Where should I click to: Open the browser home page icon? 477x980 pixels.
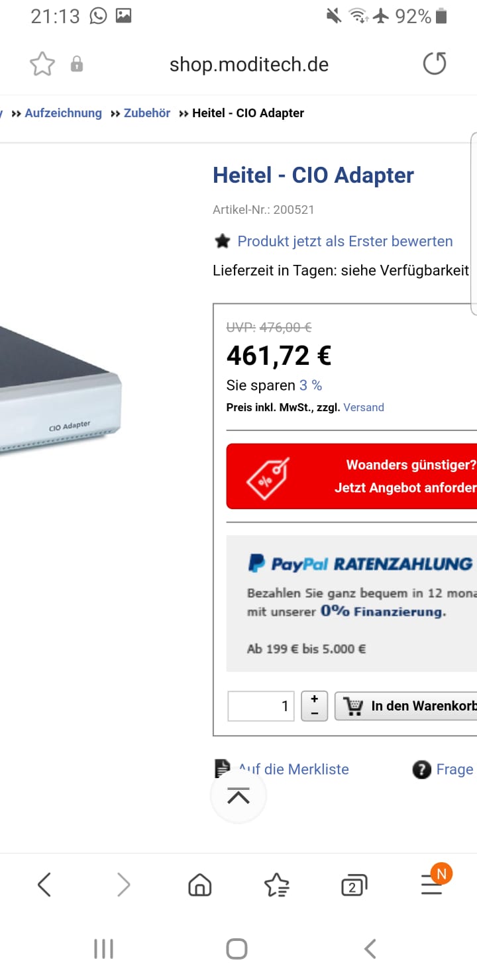pos(199,885)
